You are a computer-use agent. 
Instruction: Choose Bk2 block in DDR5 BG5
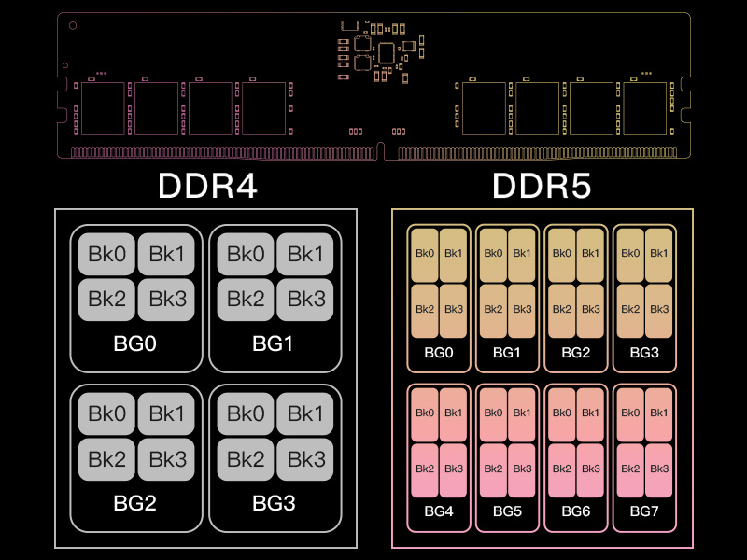pos(493,470)
